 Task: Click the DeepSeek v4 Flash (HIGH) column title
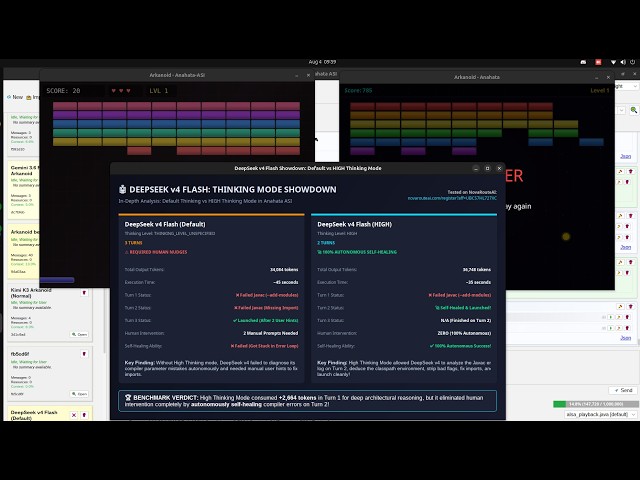[x=354, y=224]
